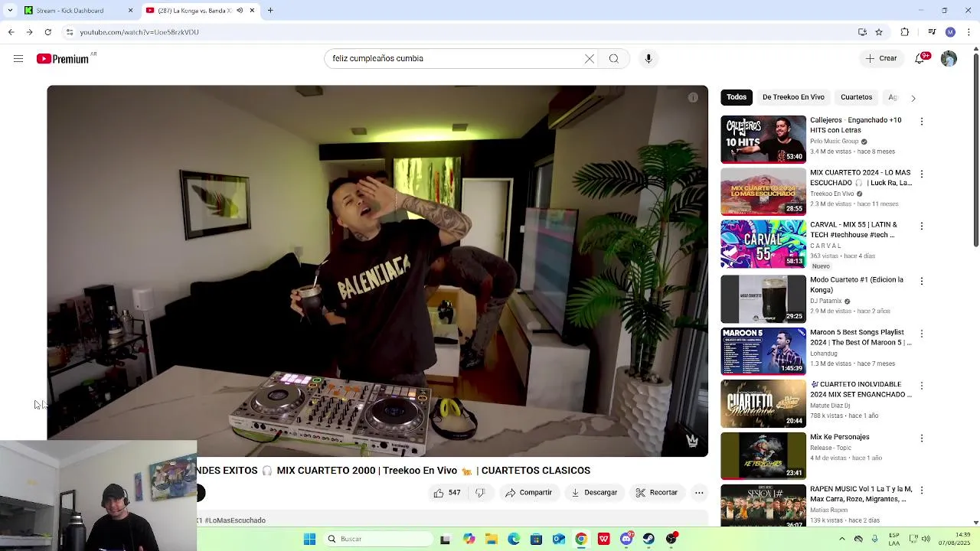Reload the page in Chrome
980x551 pixels.
[x=47, y=32]
